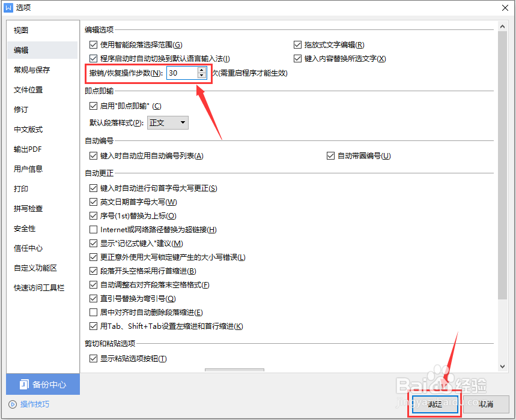Toggle 更正意外使用大写锁定键 checkbox
The image size is (516, 420).
(94, 257)
